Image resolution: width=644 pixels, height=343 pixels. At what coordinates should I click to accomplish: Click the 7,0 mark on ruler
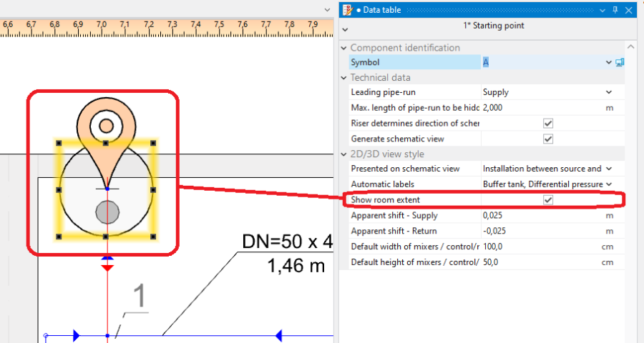coord(101,24)
